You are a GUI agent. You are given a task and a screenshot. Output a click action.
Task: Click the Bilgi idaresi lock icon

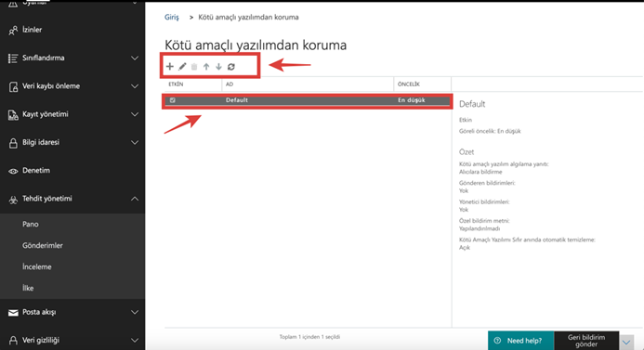click(13, 143)
